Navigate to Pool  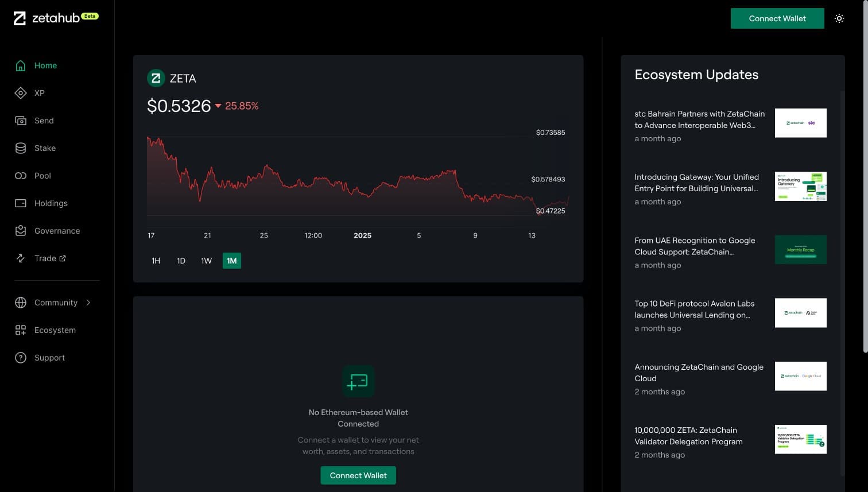(42, 176)
